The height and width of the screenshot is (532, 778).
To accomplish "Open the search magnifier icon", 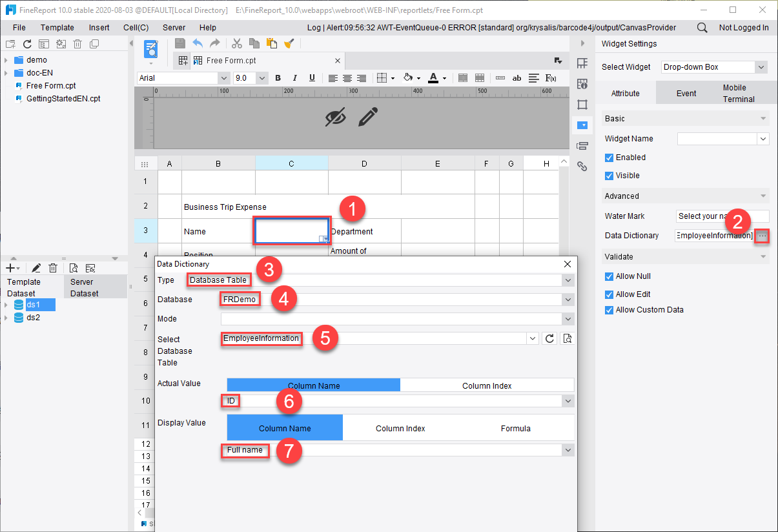I will point(702,28).
